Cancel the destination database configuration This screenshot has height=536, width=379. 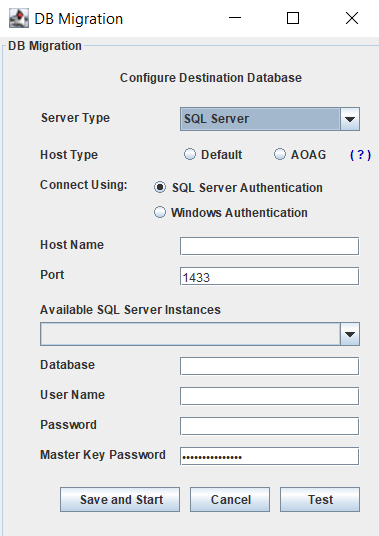230,499
